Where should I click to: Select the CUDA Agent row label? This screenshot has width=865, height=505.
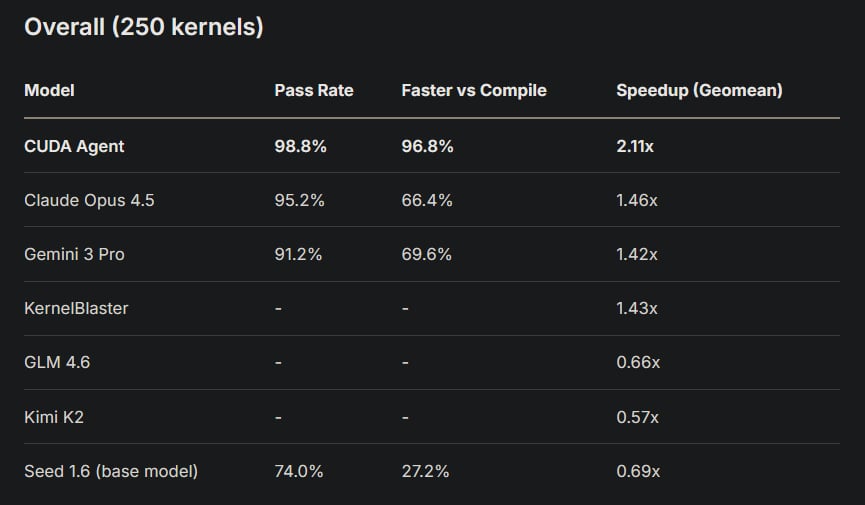point(74,146)
